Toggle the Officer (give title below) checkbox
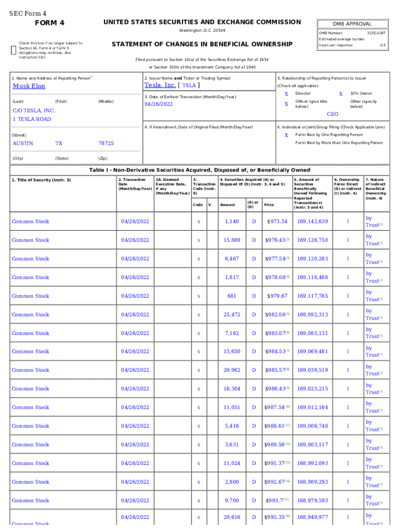The height and width of the screenshot is (532, 400). click(x=286, y=104)
